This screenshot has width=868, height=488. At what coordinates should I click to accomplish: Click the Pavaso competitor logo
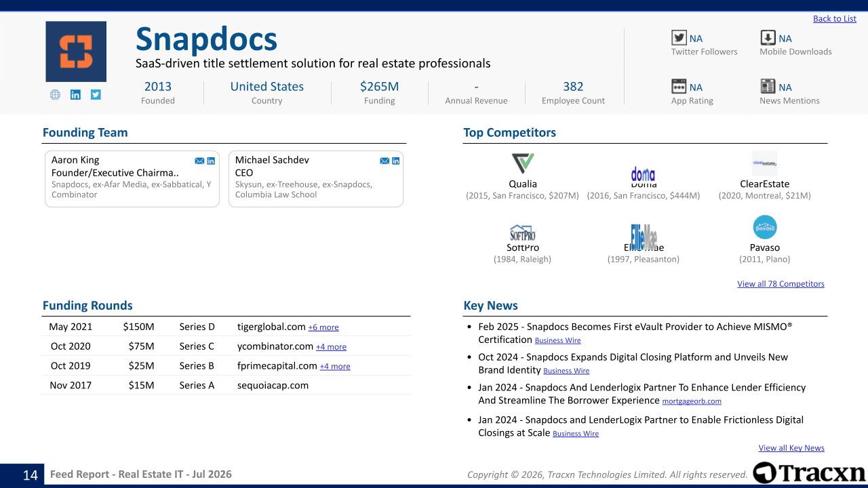tap(765, 227)
